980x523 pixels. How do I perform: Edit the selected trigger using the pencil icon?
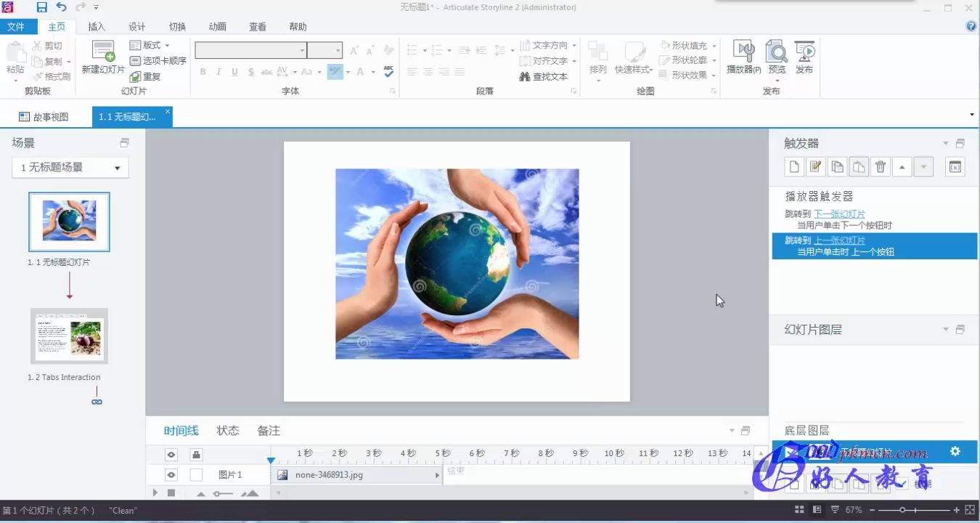[x=815, y=166]
